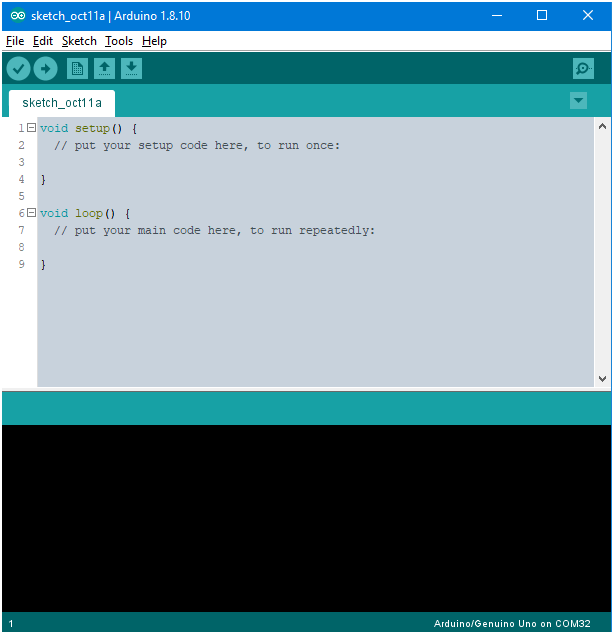The image size is (614, 634).
Task: Collapse the setup() function fold marker
Action: (32, 128)
